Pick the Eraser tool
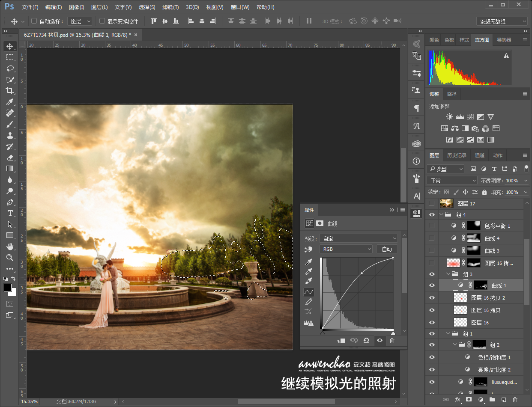532x407 pixels. point(10,157)
